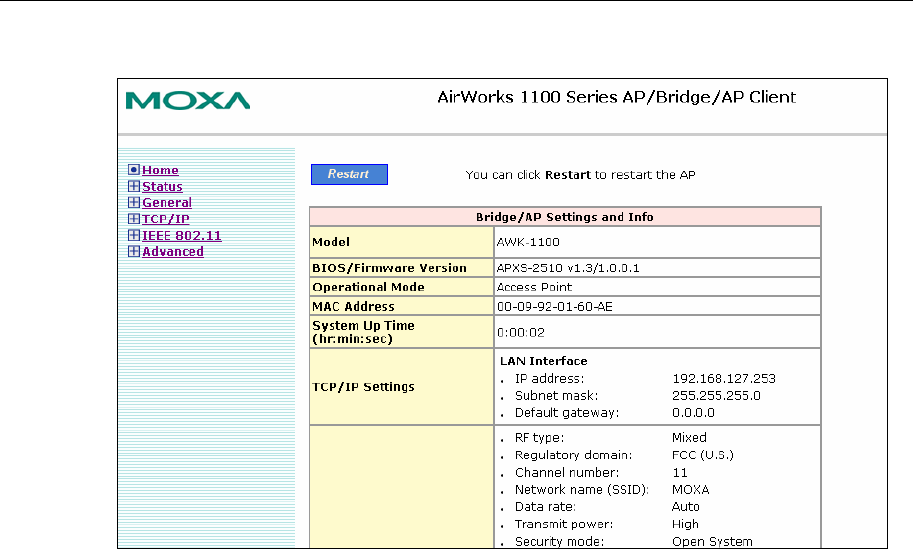Screen dimensions: 913x549
Task: Expand the Status tree node
Action: (133, 186)
